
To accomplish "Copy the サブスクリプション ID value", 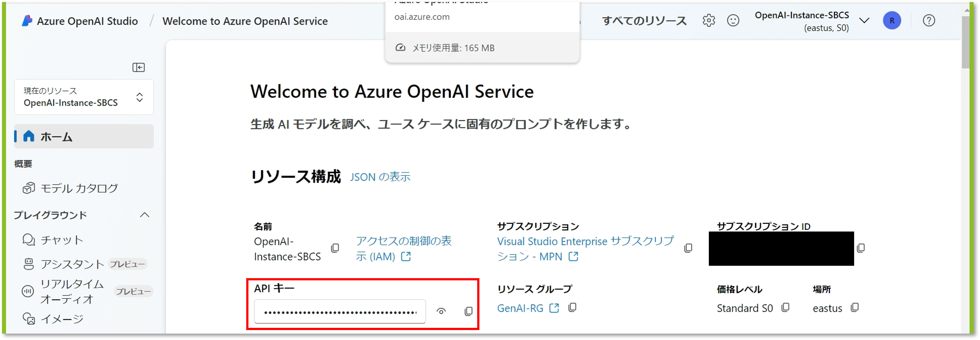I will 861,248.
